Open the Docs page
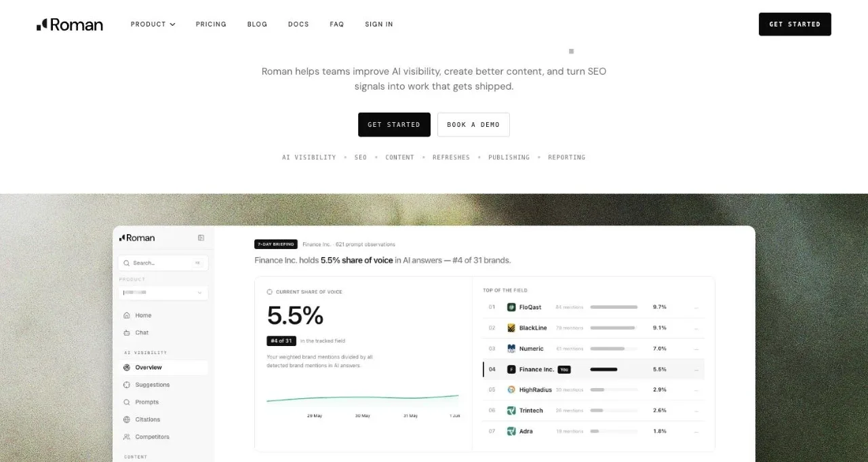 298,24
